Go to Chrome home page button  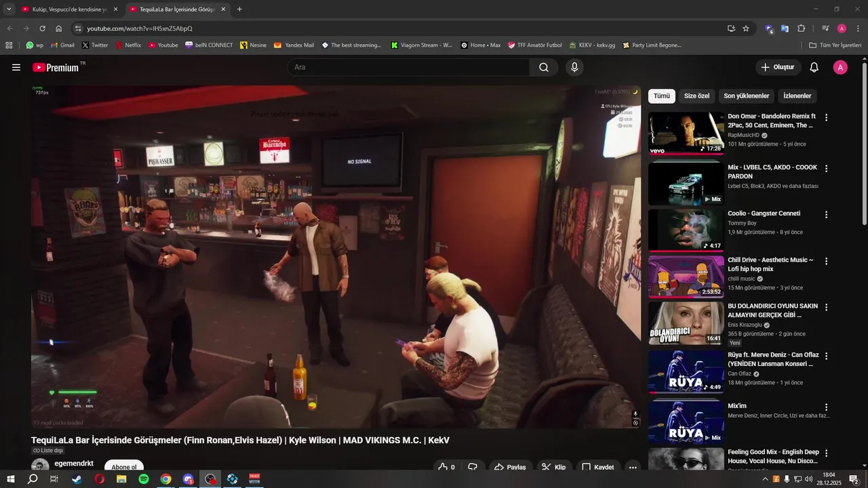[59, 28]
